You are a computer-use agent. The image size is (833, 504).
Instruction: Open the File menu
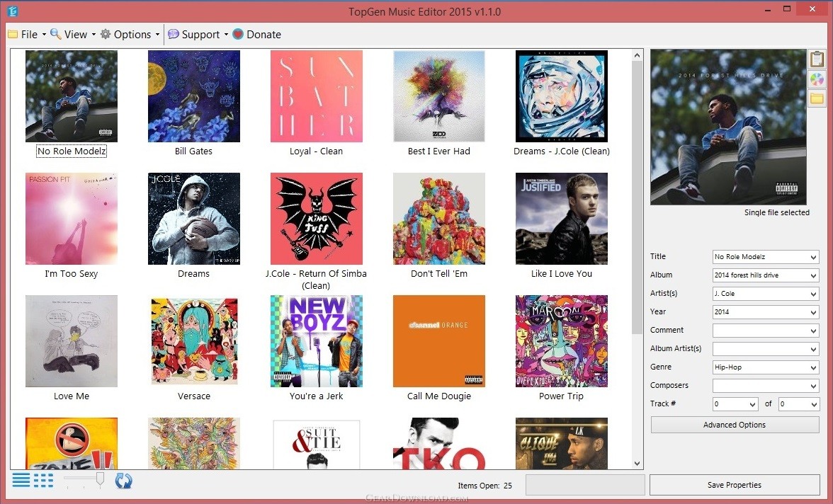pyautogui.click(x=27, y=35)
